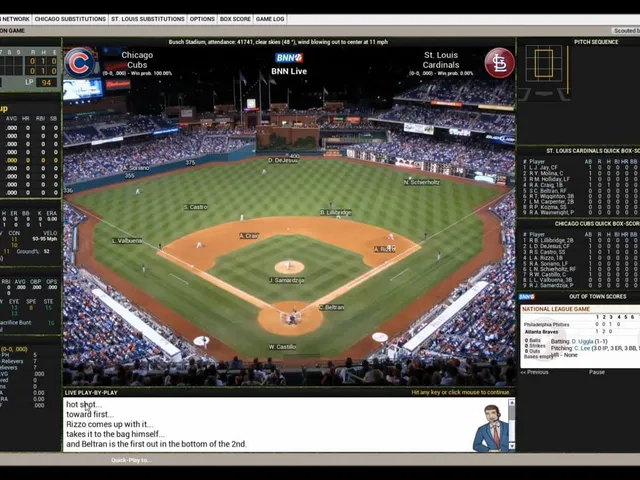
Task: Select the A. Craig runner label near second
Action: pos(249,236)
